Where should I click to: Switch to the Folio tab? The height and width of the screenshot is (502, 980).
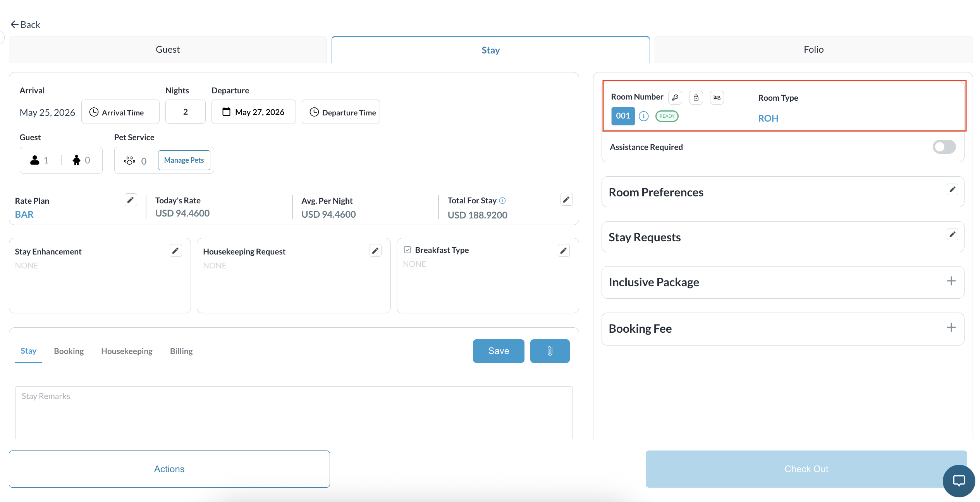[x=813, y=50]
